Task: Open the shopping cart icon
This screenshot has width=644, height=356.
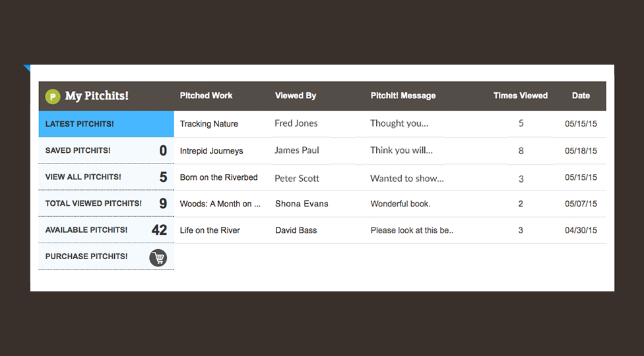Action: [158, 258]
